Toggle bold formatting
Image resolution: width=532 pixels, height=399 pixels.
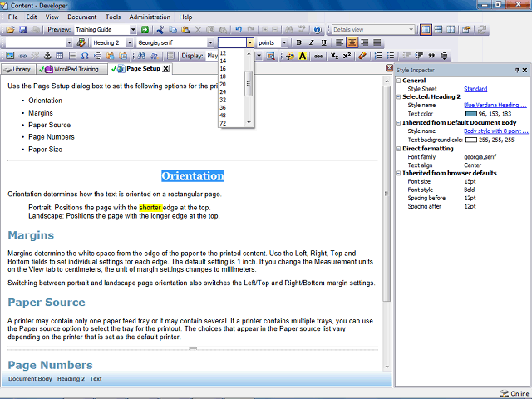(x=298, y=42)
